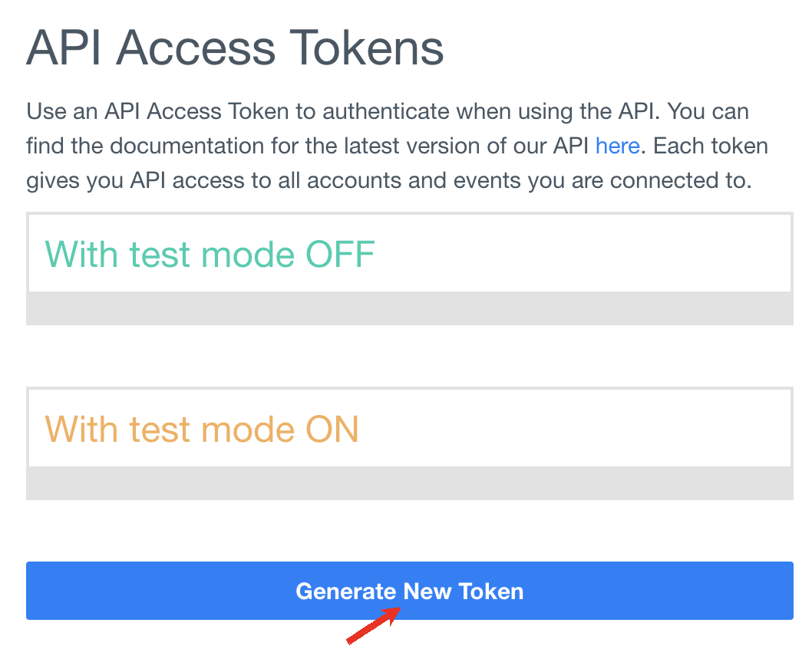The image size is (812, 649).
Task: Click the word 'Generate' on the blue button
Action: pyautogui.click(x=346, y=591)
